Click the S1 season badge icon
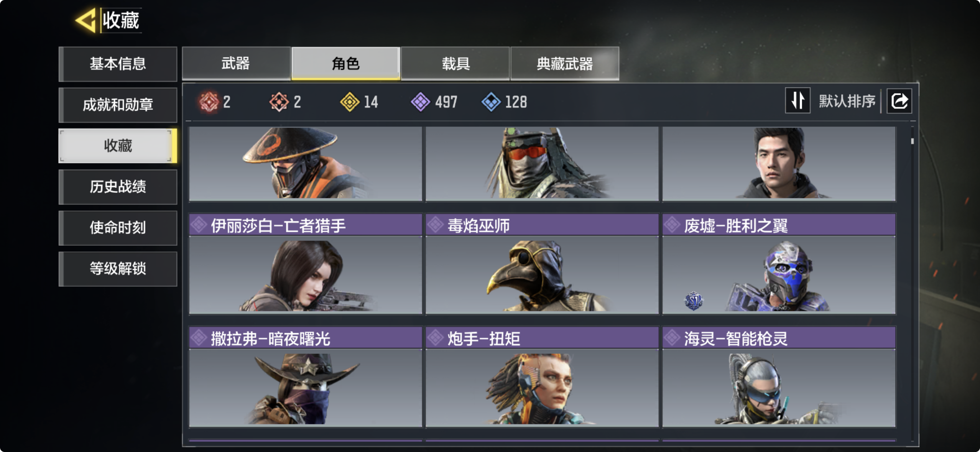980x452 pixels. coord(694,301)
